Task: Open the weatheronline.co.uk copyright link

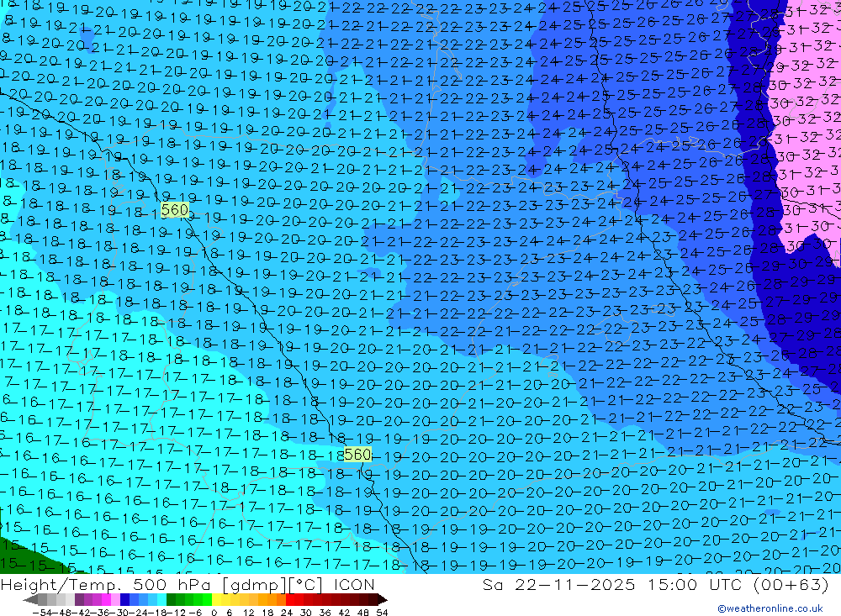Action: (x=770, y=608)
